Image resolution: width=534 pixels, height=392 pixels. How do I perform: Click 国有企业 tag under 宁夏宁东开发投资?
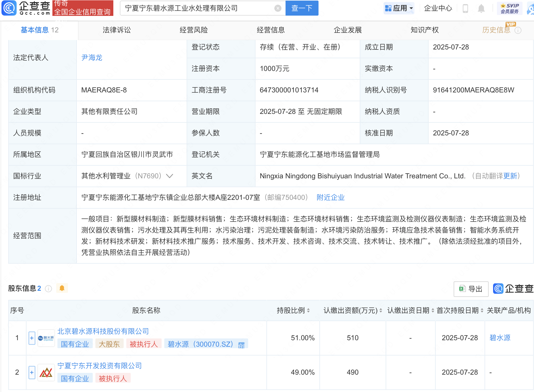(x=75, y=379)
